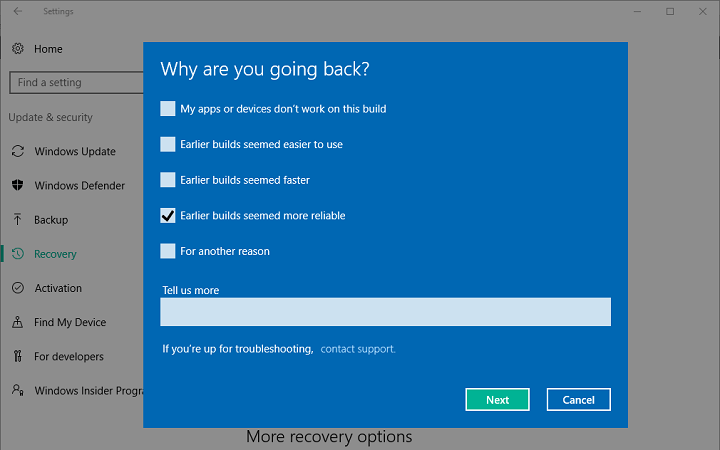Tick 'Earlier builds seemed faster' checkbox
This screenshot has width=720, height=450.
coord(168,180)
